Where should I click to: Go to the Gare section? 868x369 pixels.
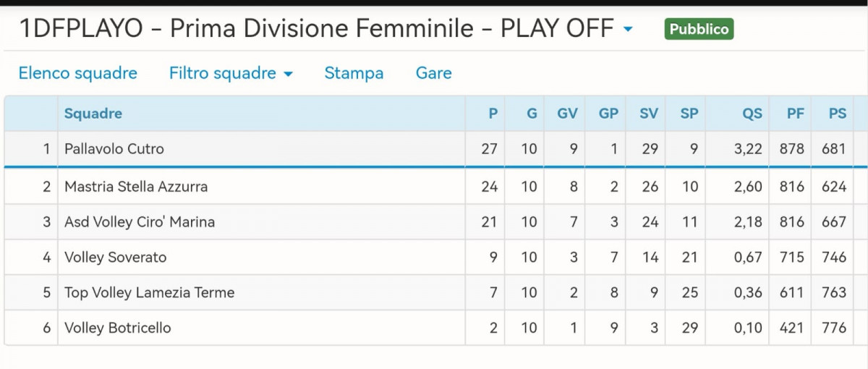pyautogui.click(x=433, y=73)
